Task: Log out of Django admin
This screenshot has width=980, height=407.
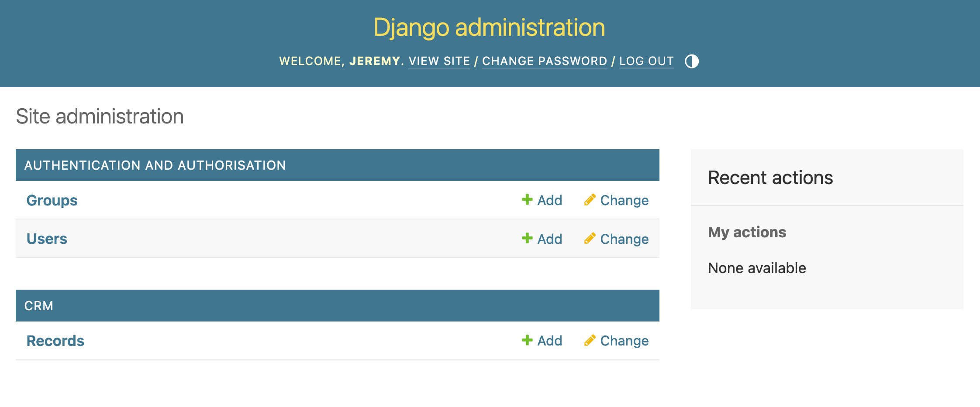Action: point(646,61)
